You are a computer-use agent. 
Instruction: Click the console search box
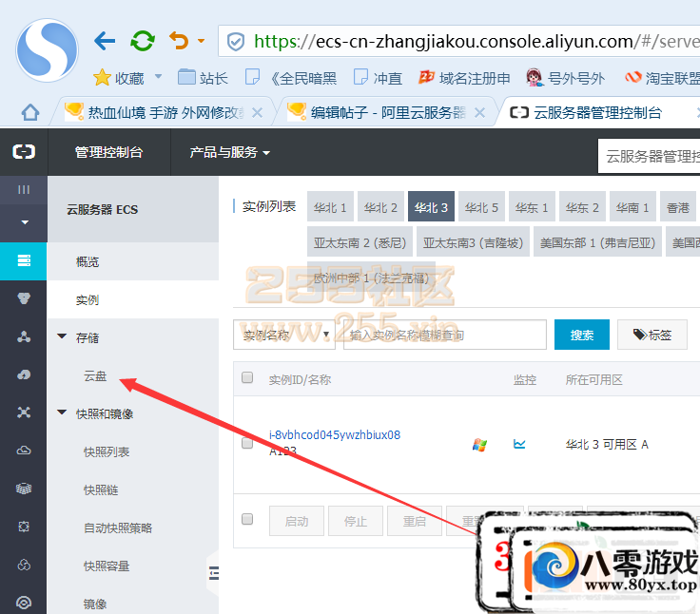pos(649,156)
